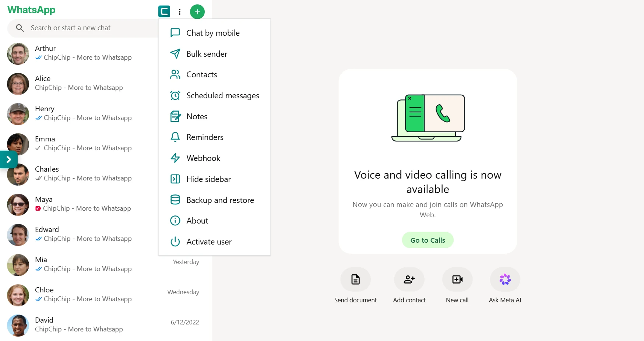
Task: Click Mia's avatar image
Action: coord(18,265)
